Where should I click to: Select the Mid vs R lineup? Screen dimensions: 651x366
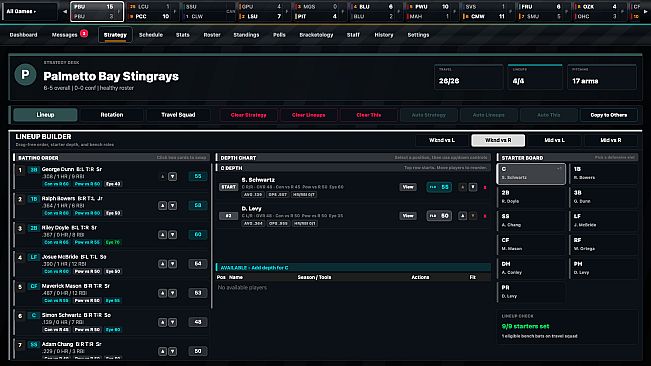point(610,140)
